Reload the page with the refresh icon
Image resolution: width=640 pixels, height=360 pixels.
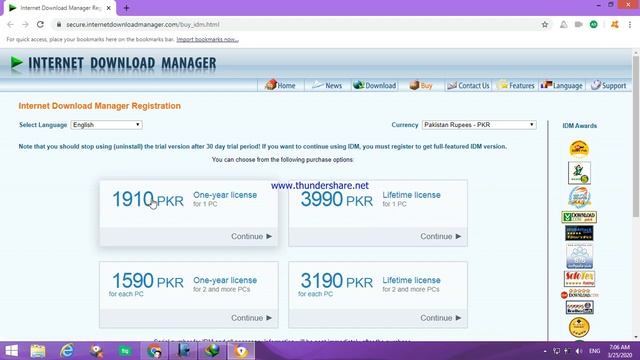coord(40,24)
